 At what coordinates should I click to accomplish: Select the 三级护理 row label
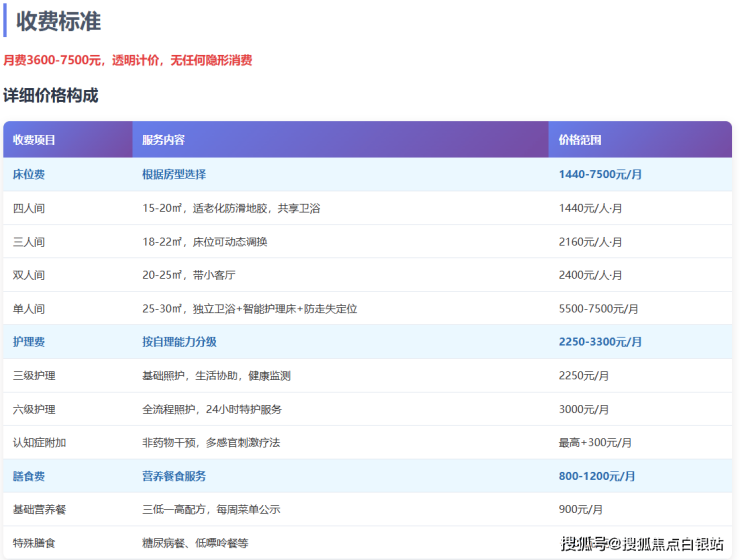tap(34, 376)
